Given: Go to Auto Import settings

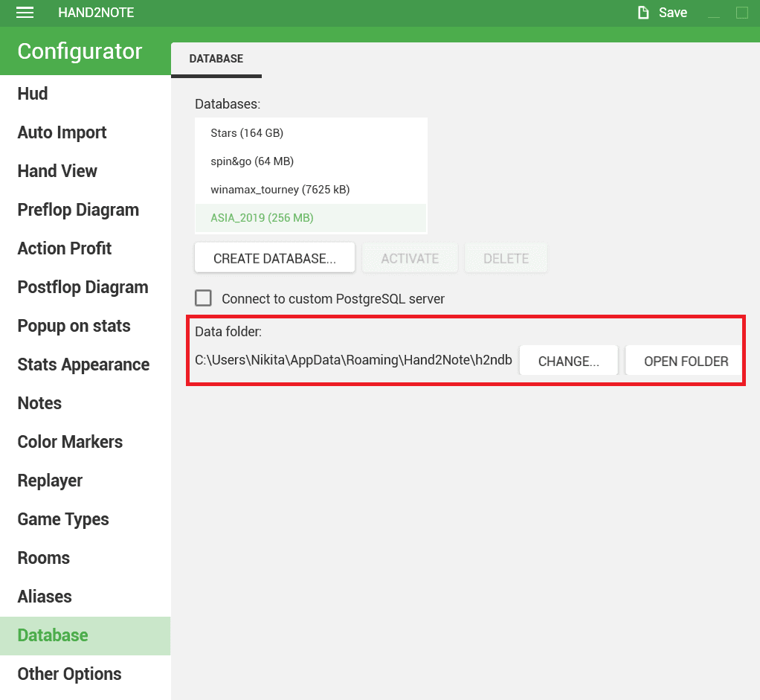Looking at the screenshot, I should 86,132.
